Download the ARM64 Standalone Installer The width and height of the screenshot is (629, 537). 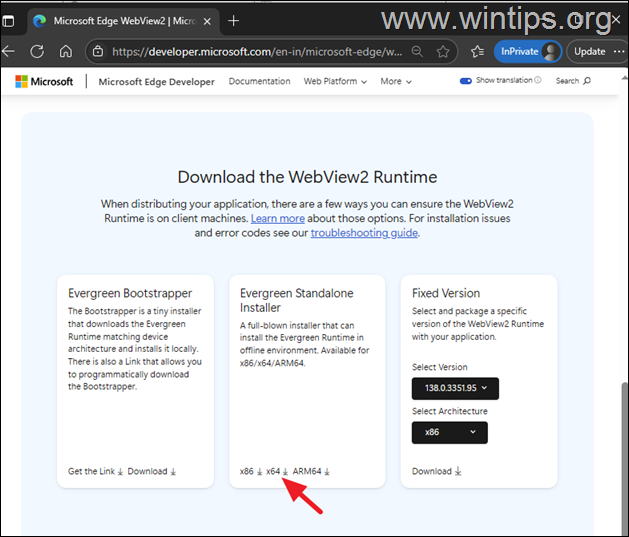[x=311, y=471]
